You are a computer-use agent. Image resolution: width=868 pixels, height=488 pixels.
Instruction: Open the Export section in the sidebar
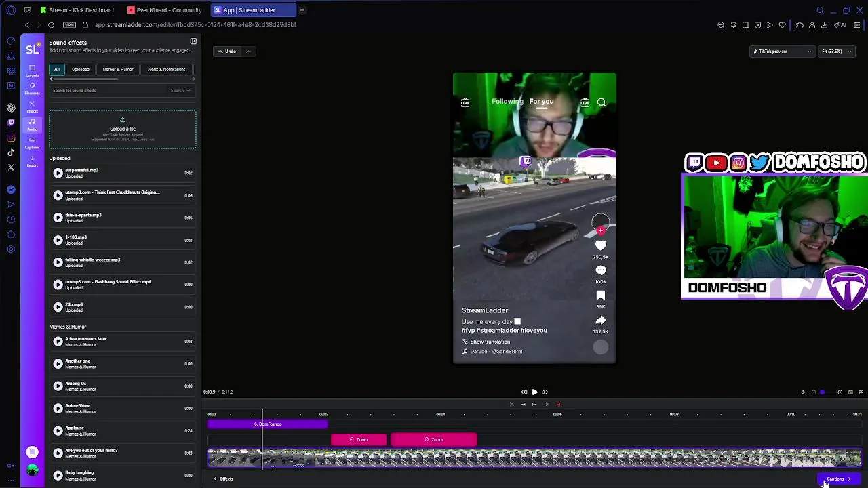pyautogui.click(x=32, y=161)
